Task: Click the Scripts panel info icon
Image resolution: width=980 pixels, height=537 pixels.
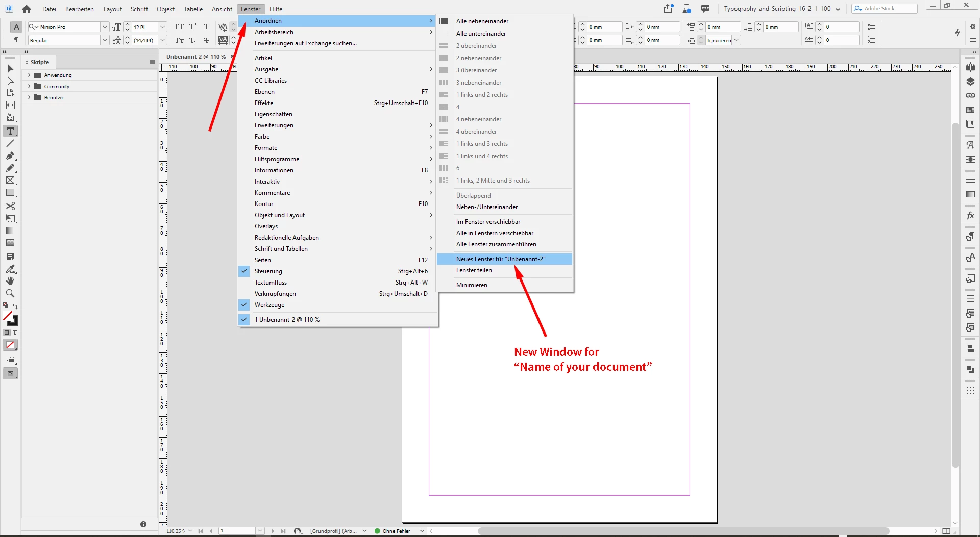Action: click(x=143, y=524)
